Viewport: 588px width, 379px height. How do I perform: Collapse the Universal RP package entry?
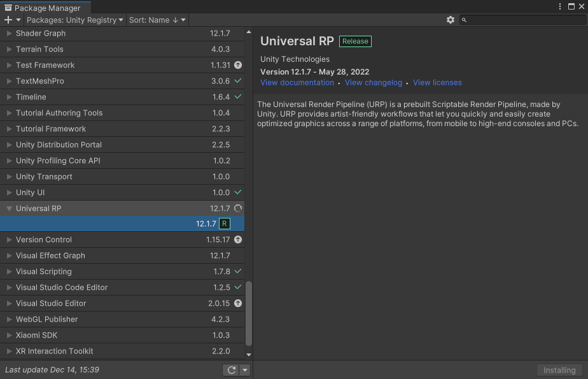coord(9,208)
